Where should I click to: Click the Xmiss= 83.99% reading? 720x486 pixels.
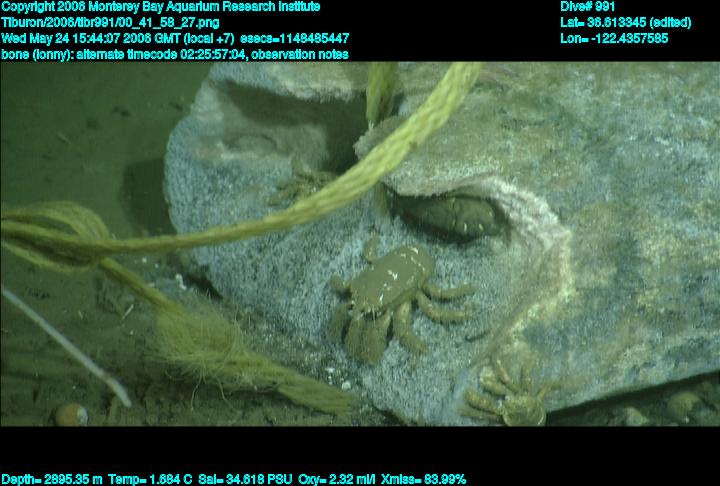click(423, 480)
